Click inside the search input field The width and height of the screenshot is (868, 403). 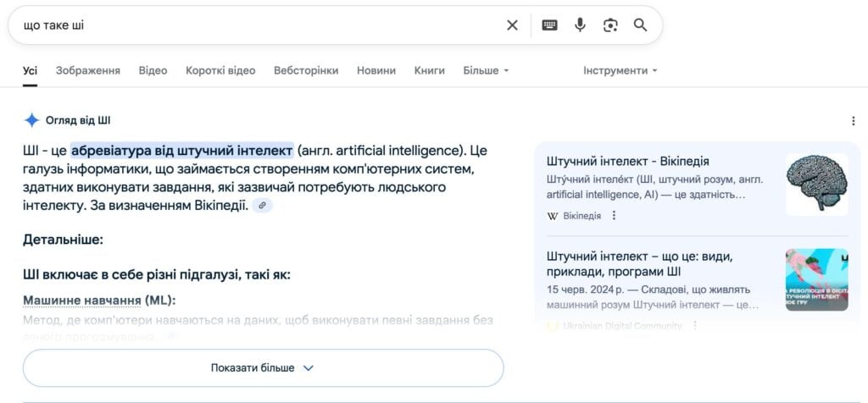[x=254, y=25]
